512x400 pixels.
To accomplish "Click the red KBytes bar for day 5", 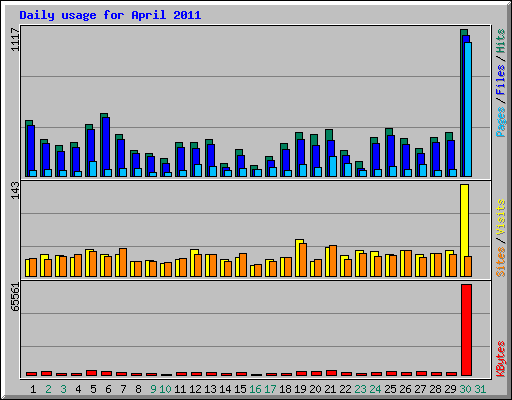I will click(91, 373).
